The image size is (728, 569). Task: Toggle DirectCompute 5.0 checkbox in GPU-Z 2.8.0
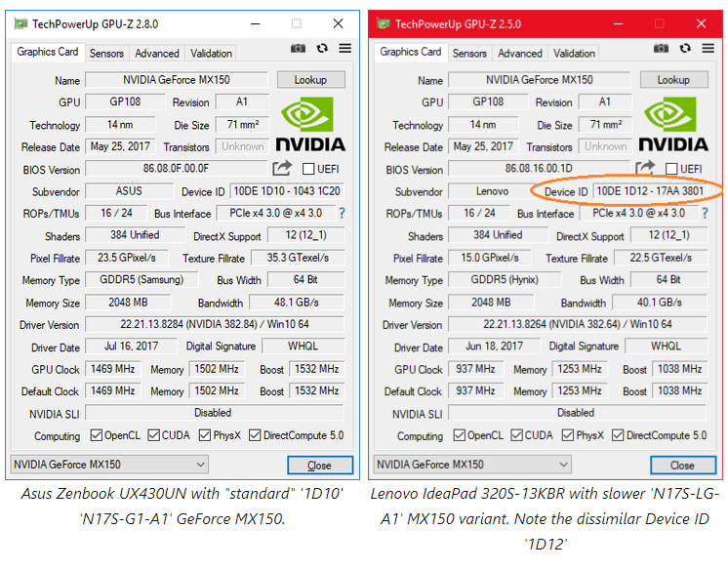coord(255,435)
